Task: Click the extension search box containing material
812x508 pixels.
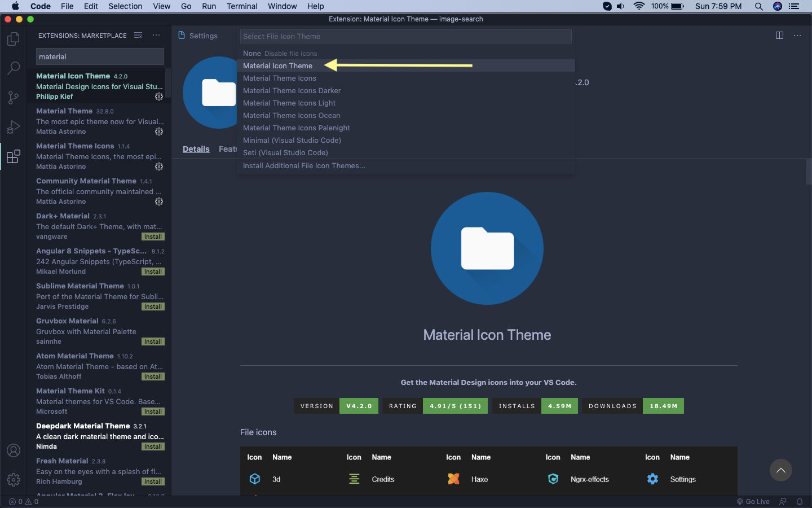Action: click(100, 56)
